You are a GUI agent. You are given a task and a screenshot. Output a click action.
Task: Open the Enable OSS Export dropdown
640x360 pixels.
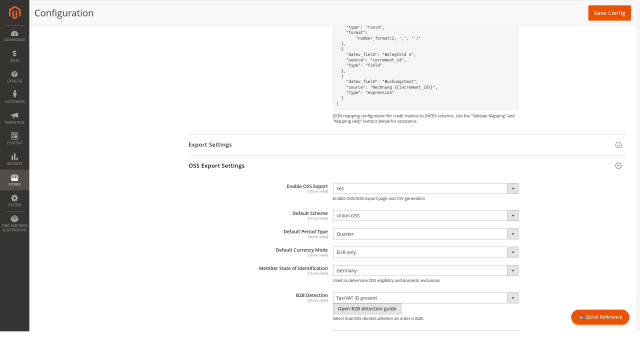pos(426,189)
